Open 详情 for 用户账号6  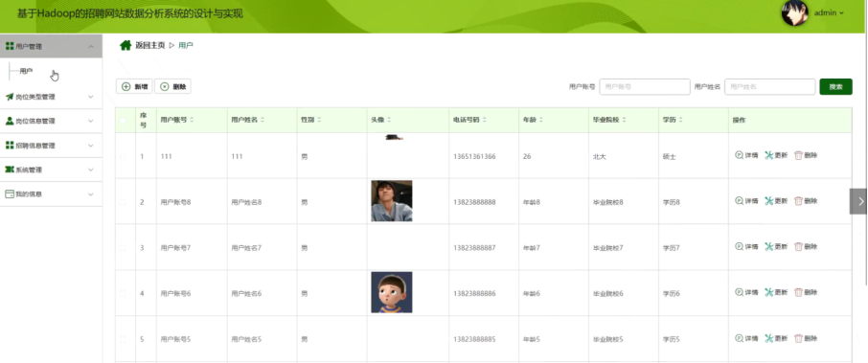point(746,292)
